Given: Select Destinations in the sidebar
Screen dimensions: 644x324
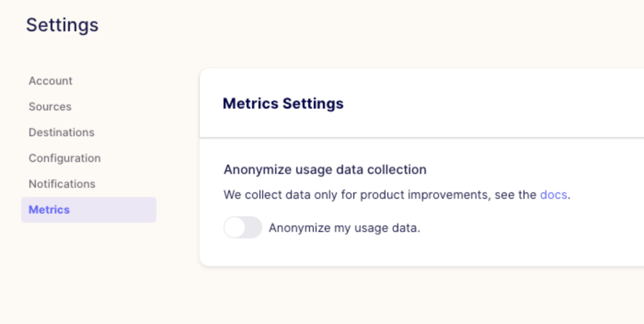Looking at the screenshot, I should [x=61, y=133].
